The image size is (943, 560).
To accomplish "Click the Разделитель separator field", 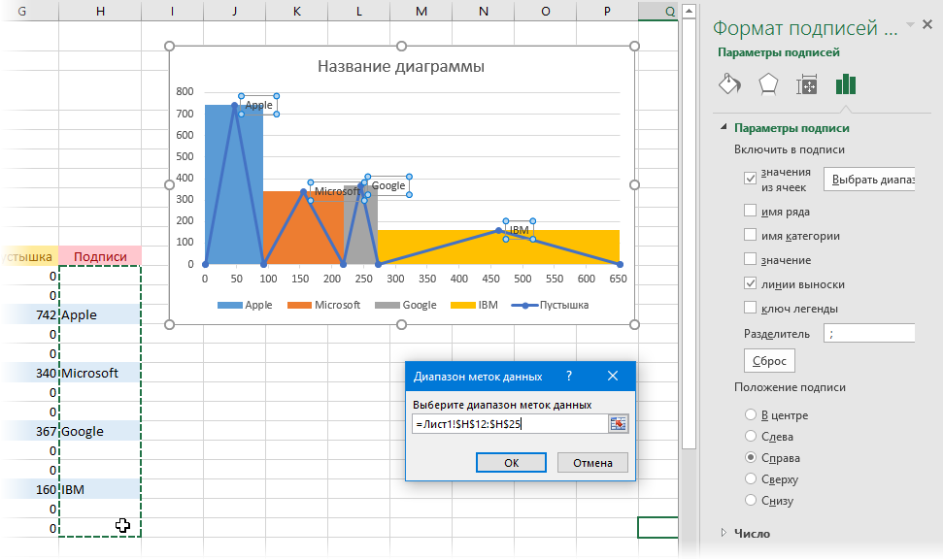I will (x=869, y=333).
